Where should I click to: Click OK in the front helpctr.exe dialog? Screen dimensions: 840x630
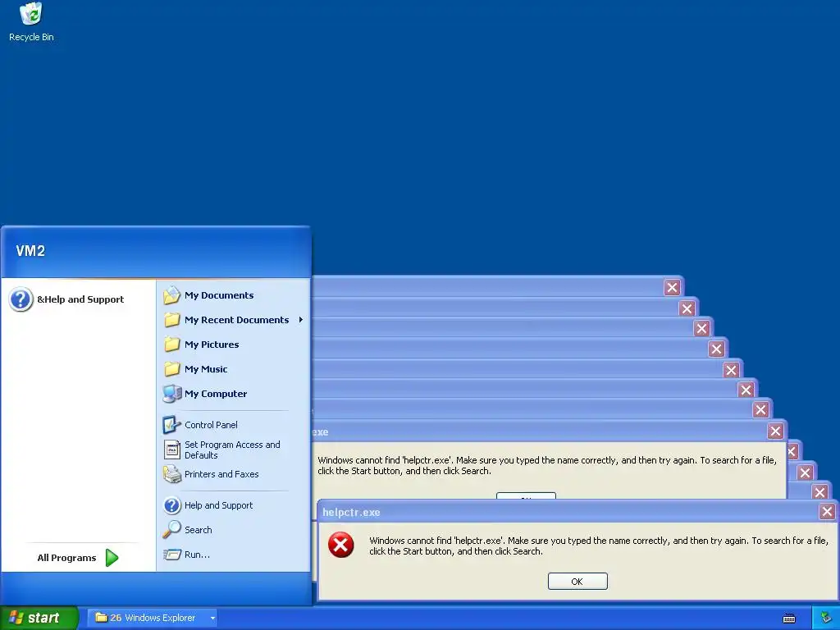coord(577,582)
